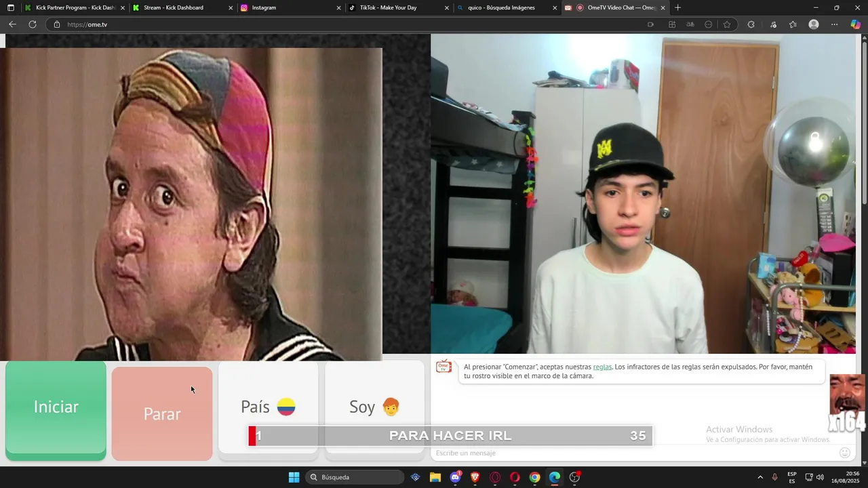
Task: Open the País country selector
Action: [x=268, y=407]
